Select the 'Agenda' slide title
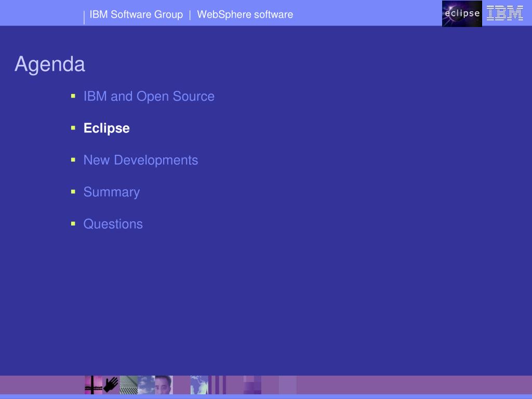The width and height of the screenshot is (532, 399). [x=50, y=64]
